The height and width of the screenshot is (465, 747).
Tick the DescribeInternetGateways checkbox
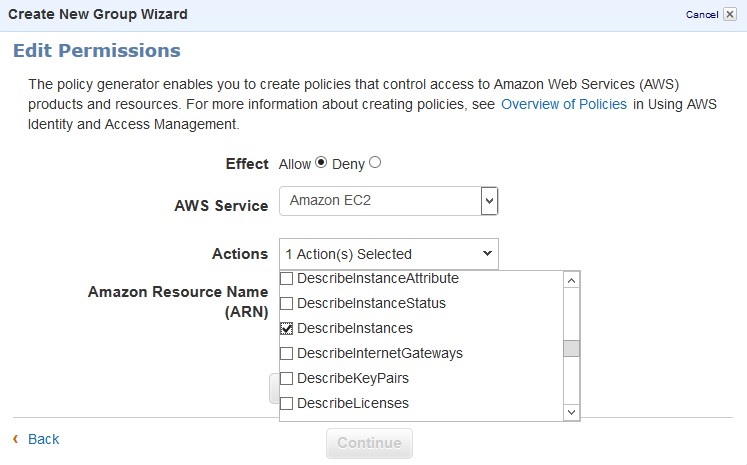tap(287, 353)
